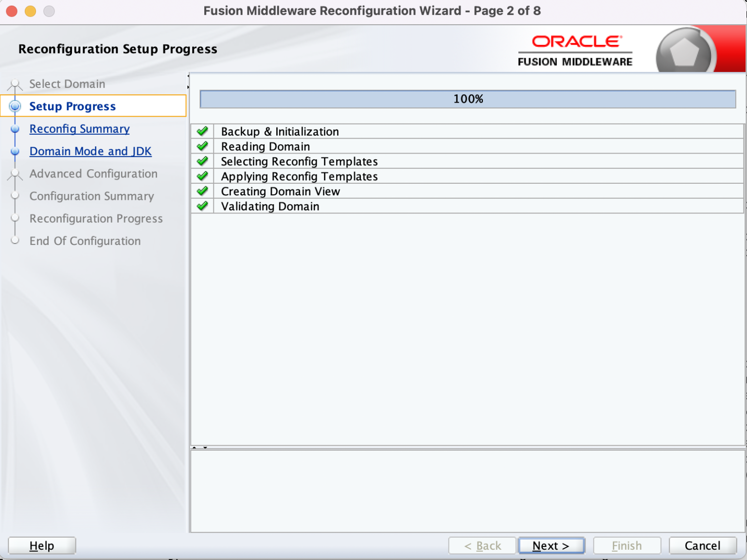Screen dimensions: 747x560
Task: Click the Help button
Action: [42, 545]
